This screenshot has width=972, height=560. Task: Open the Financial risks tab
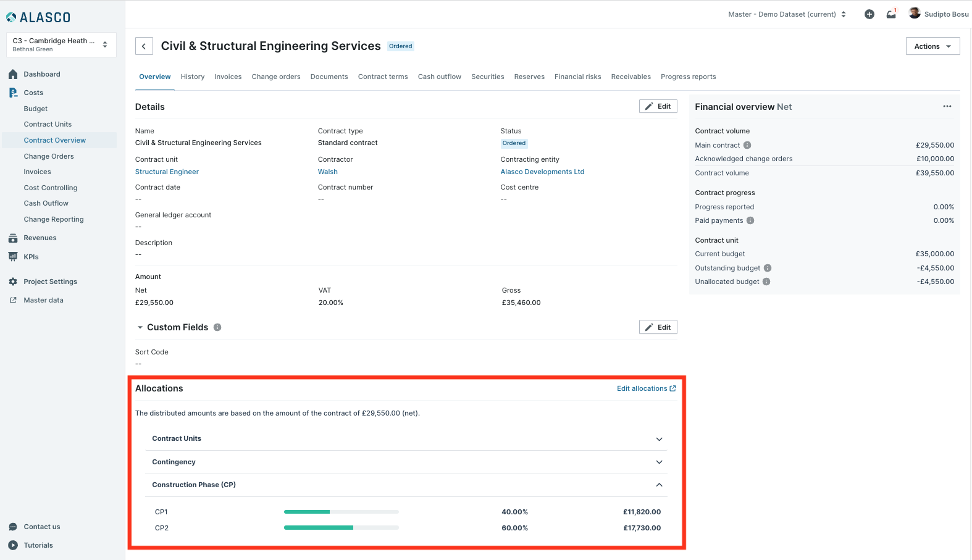(x=577, y=77)
